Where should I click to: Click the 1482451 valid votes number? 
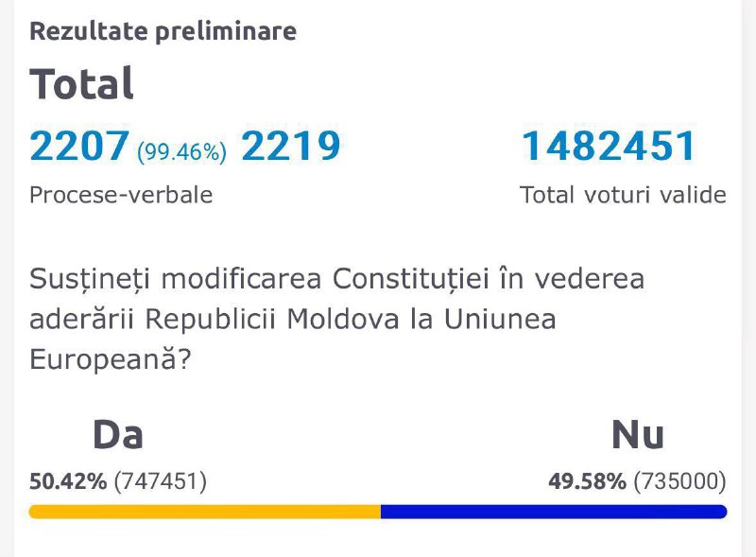point(609,146)
